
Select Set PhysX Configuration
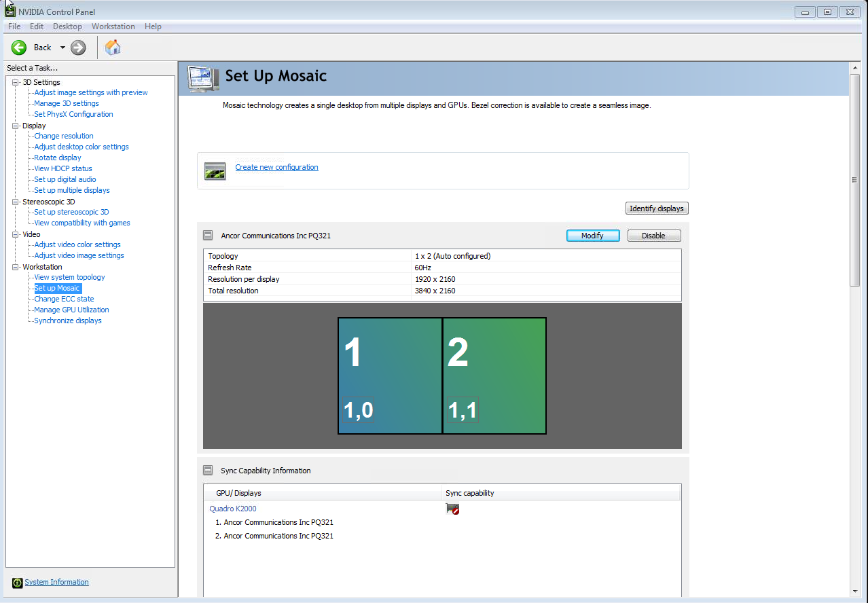(x=73, y=114)
